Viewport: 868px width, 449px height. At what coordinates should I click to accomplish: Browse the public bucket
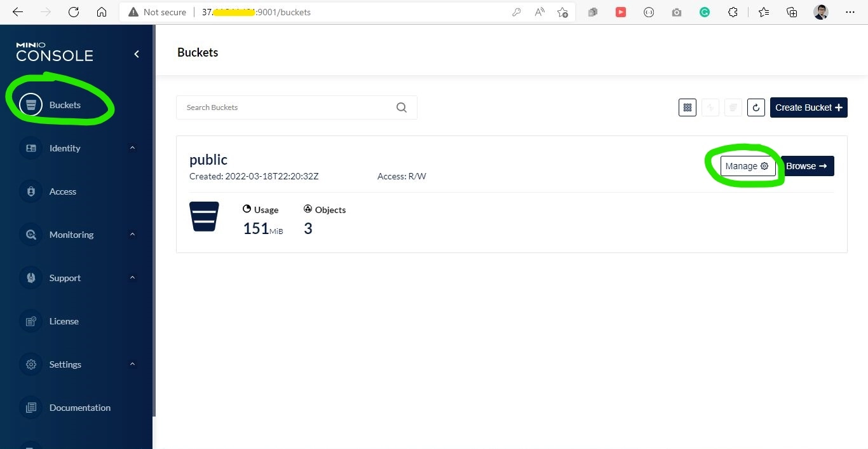[x=807, y=166]
